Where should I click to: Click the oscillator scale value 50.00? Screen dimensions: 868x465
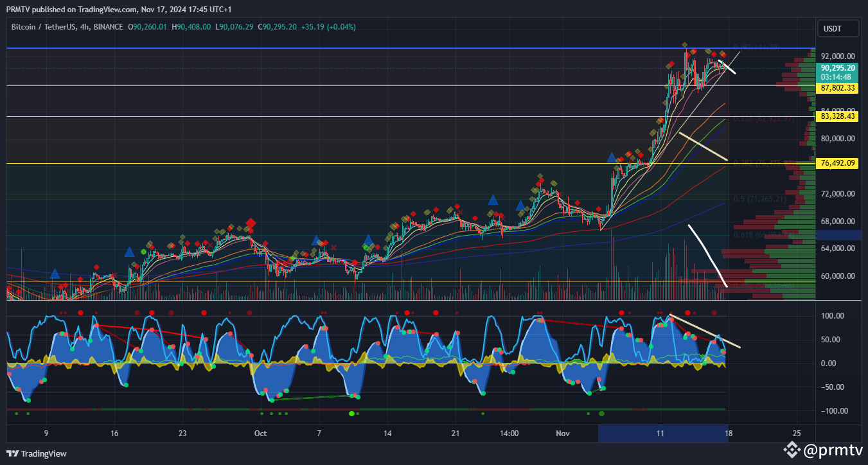829,340
